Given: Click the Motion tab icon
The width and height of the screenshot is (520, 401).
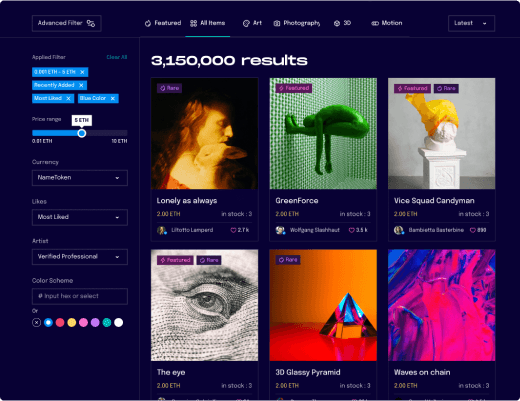Looking at the screenshot, I should coord(375,23).
